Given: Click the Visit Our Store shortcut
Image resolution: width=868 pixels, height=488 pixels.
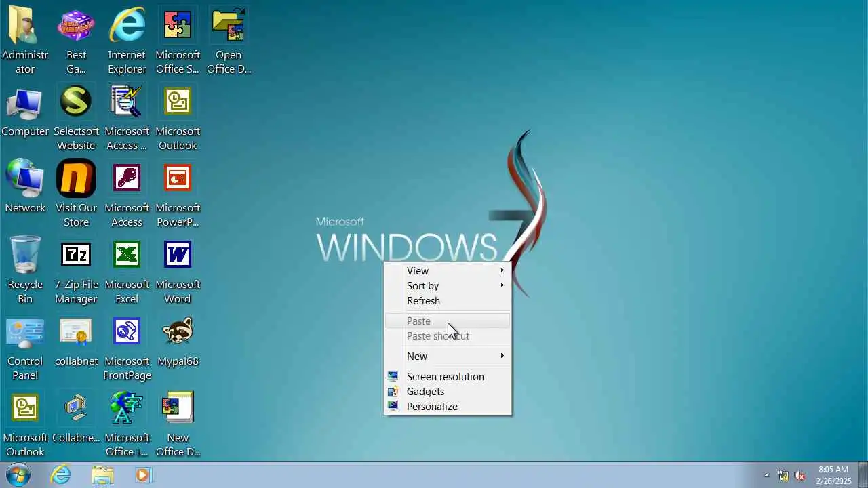Looking at the screenshot, I should pyautogui.click(x=76, y=194).
